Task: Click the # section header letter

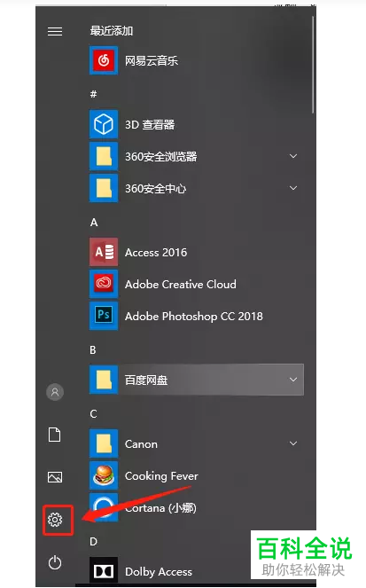Action: 93,94
